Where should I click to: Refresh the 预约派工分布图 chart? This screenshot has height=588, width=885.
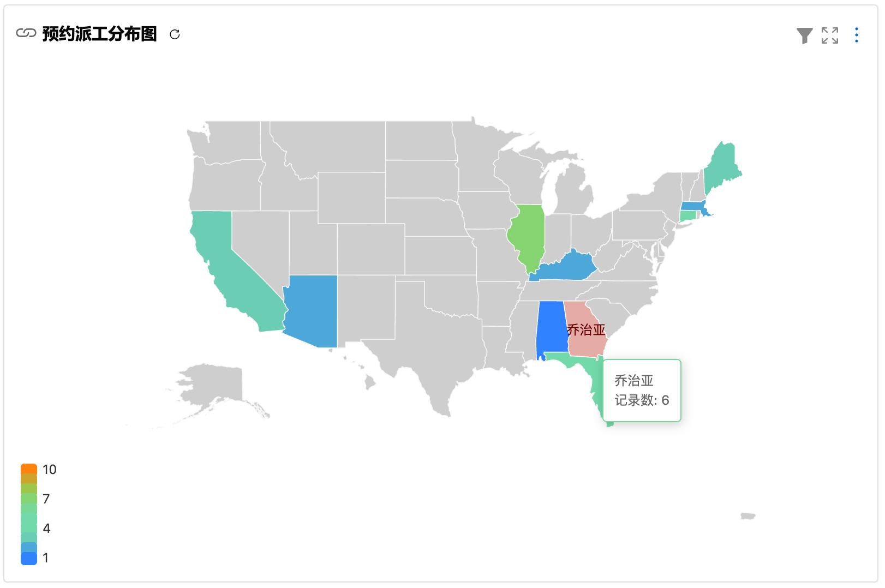click(x=175, y=34)
